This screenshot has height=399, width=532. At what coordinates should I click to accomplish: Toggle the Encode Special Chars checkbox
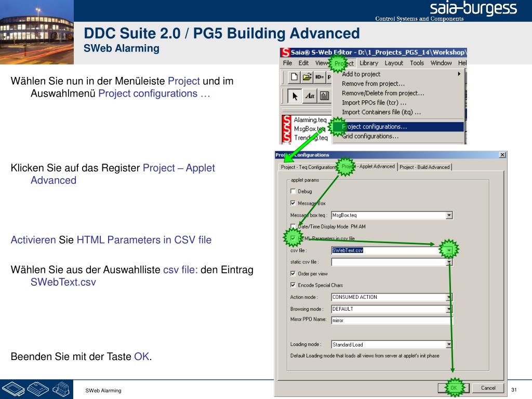coord(293,285)
